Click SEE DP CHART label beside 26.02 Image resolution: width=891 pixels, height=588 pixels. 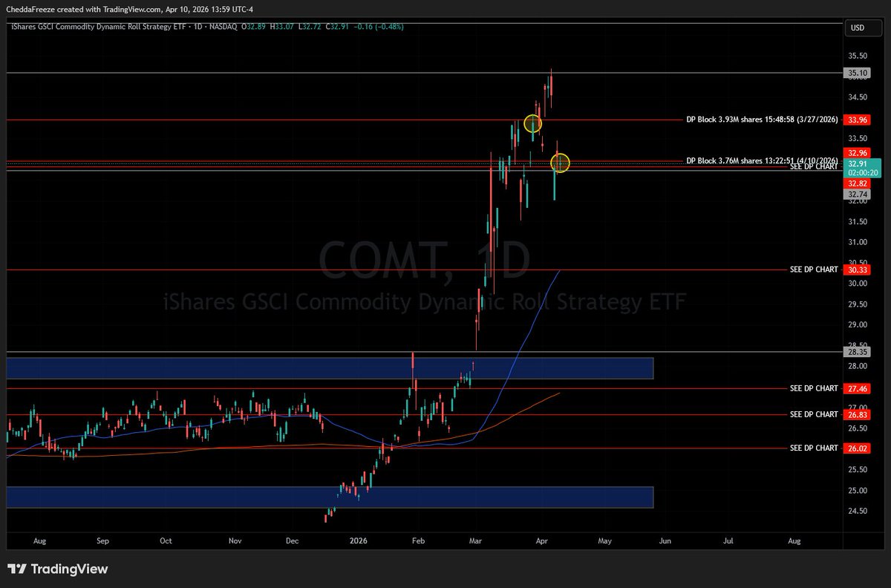coord(814,448)
